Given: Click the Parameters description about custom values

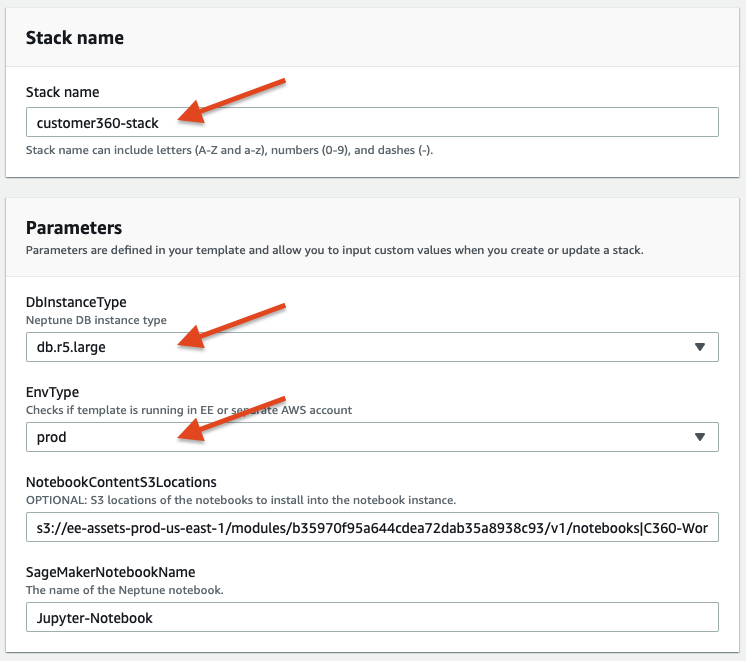Looking at the screenshot, I should point(334,250).
